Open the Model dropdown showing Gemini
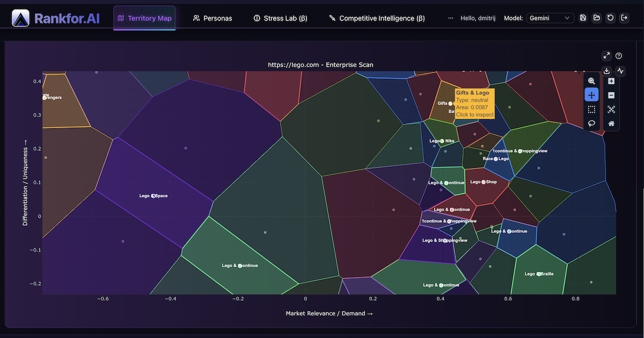644x338 pixels. coord(550,18)
